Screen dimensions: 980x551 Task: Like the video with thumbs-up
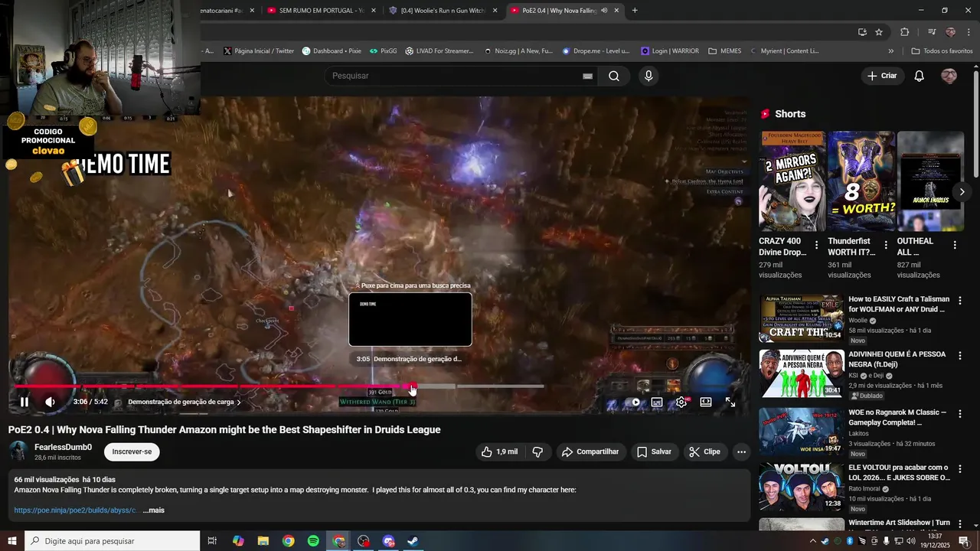click(499, 452)
